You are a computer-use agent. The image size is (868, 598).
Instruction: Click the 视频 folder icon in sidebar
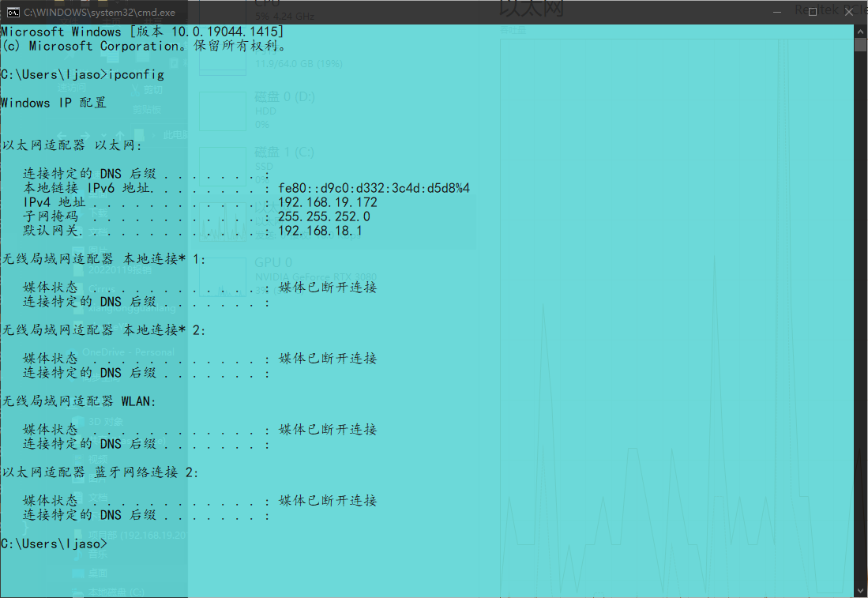point(77,457)
